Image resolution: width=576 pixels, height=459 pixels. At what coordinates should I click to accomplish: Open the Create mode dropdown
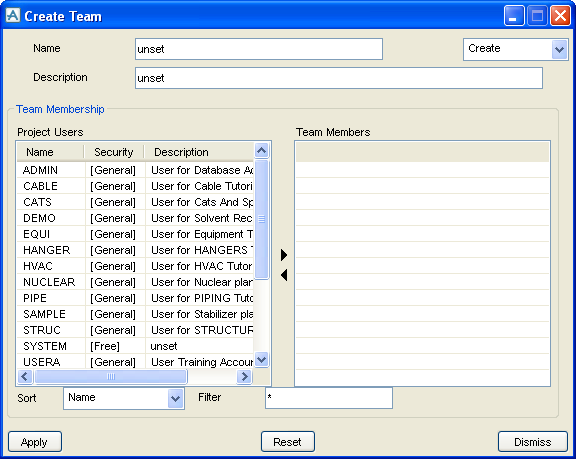tap(559, 49)
